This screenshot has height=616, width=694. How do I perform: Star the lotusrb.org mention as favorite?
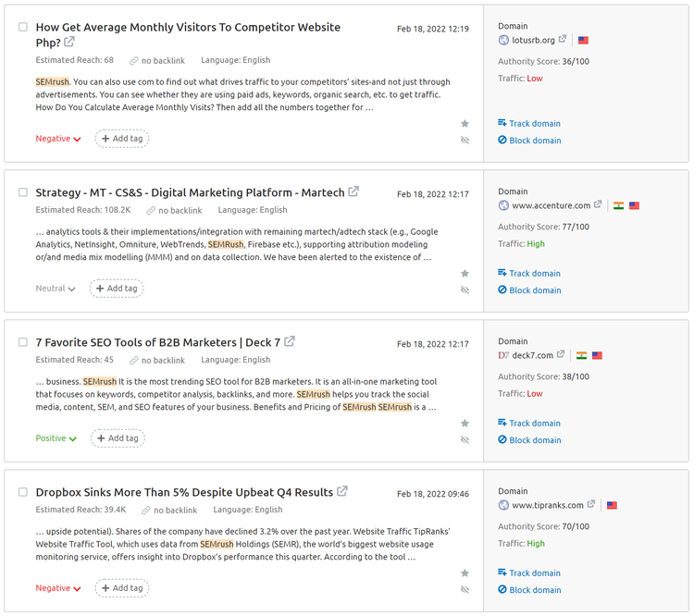[465, 123]
